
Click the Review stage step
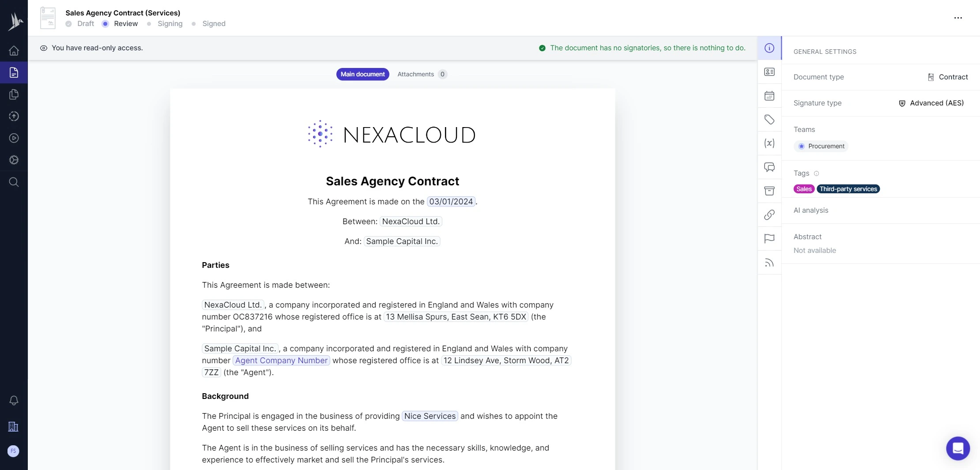120,24
